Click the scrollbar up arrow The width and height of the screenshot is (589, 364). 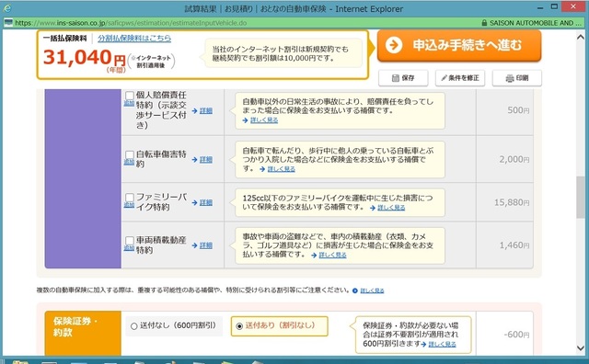(x=581, y=37)
